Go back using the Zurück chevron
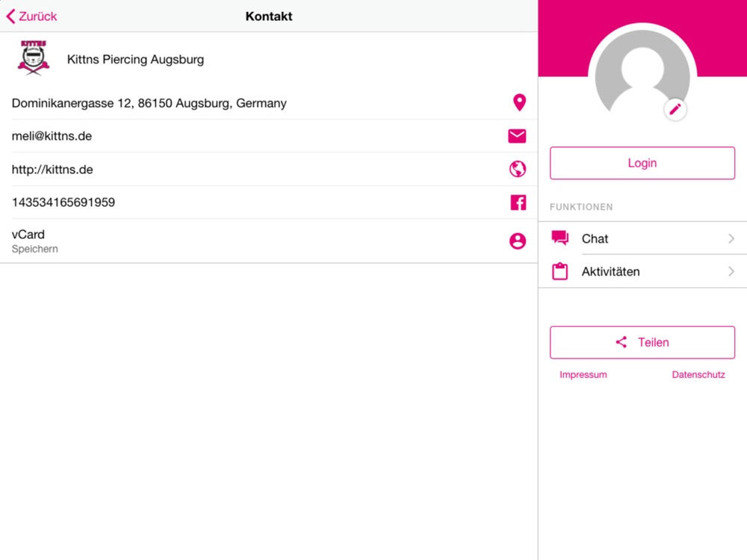747x560 pixels. [x=10, y=16]
